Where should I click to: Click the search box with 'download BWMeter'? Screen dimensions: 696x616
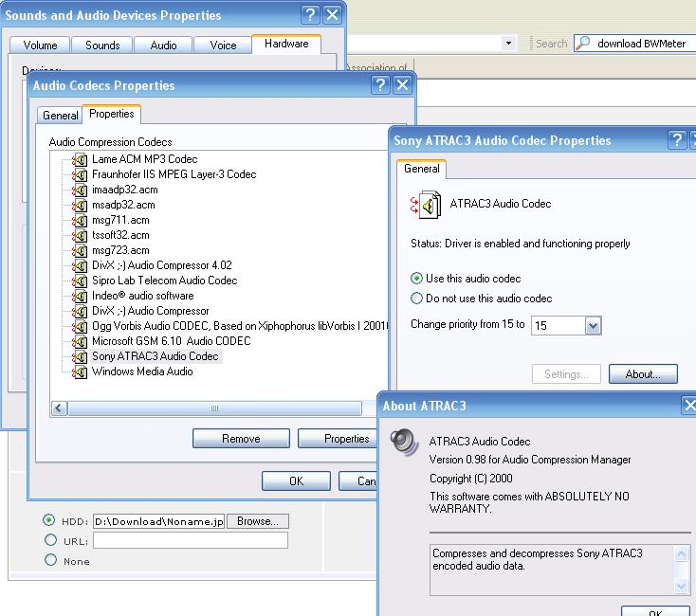(x=634, y=43)
